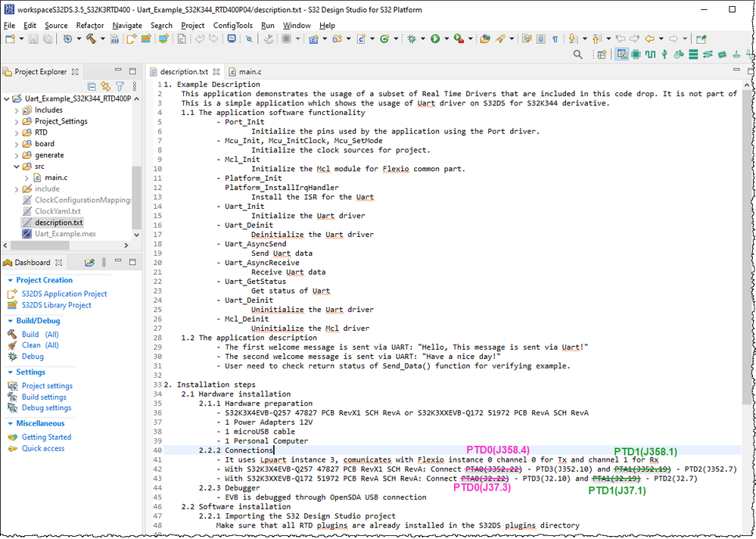Click the green bug Debug icon
Screen dimensions: 756x539
[411, 39]
